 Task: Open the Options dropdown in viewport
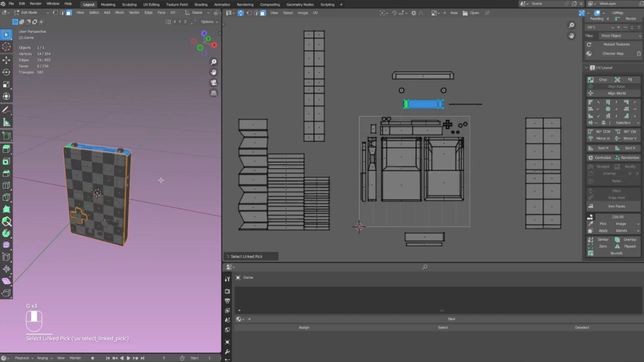point(209,21)
